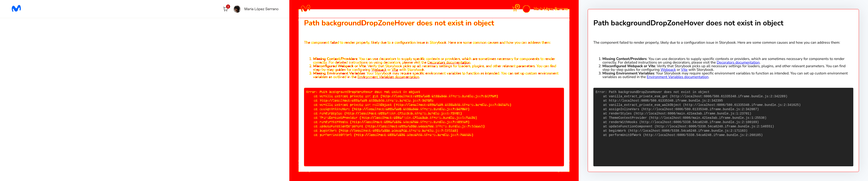
Task: Click the red circular avatar in the diff header
Action: tap(526, 9)
